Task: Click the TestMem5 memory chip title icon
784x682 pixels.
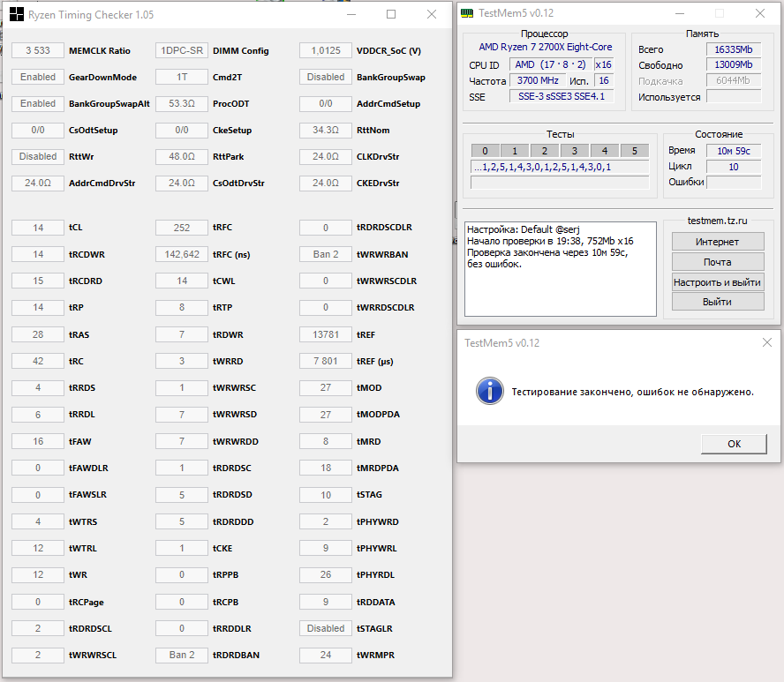Action: (466, 13)
